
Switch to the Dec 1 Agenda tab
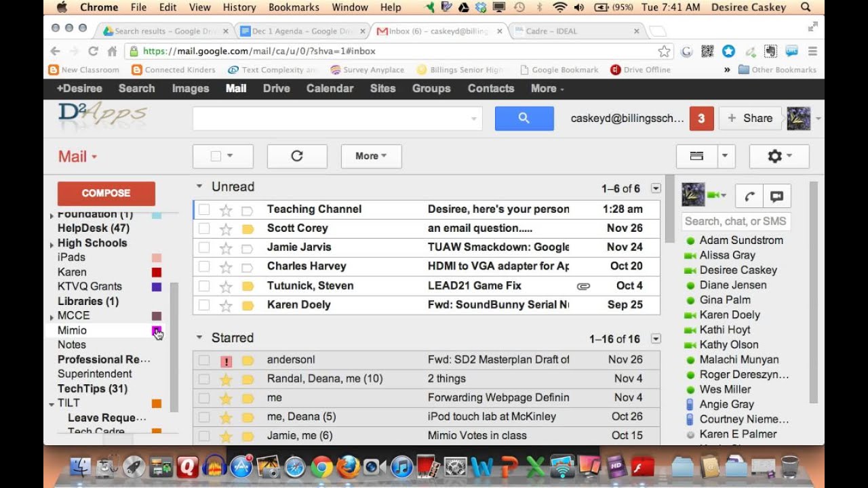click(302, 31)
